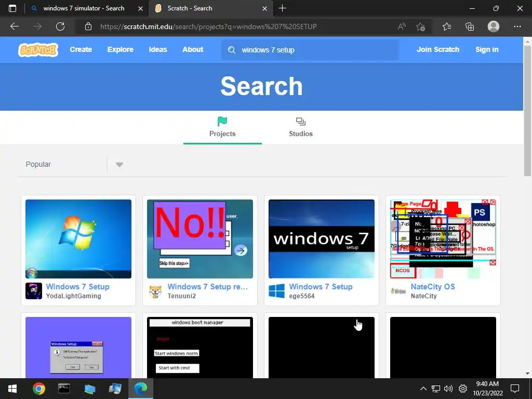
Task: Click the search magnifier icon in Scratch
Action: 232,50
